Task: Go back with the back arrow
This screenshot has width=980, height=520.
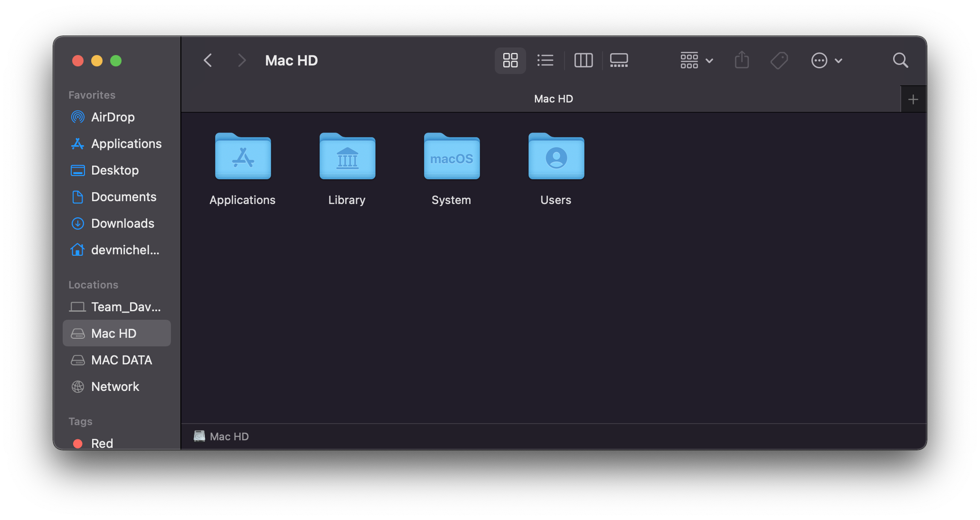Action: pyautogui.click(x=208, y=60)
